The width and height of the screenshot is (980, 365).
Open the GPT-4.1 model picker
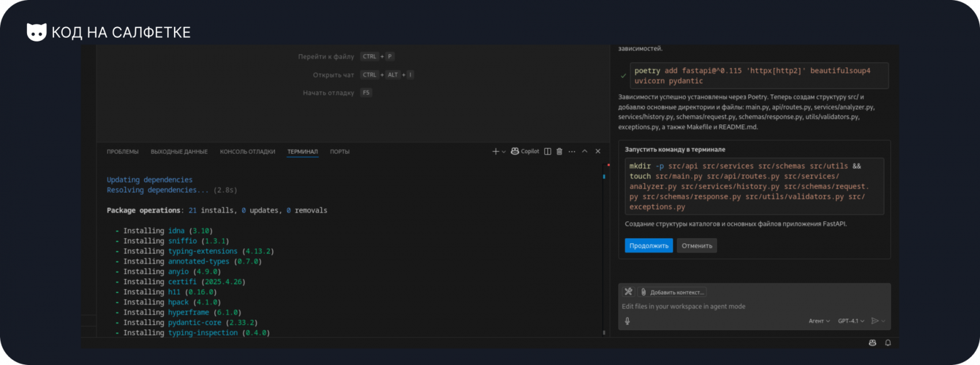pyautogui.click(x=851, y=321)
